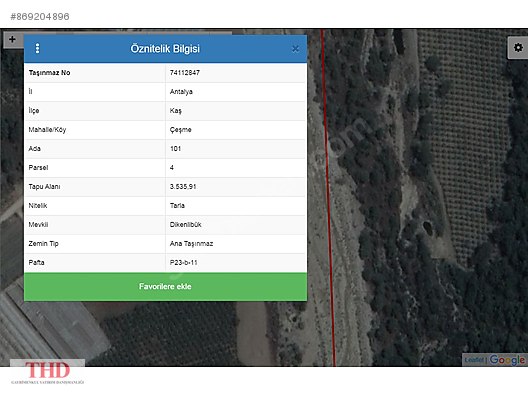This screenshot has height=396, width=528.
Task: Click the Pafta value P23-b-11
Action: click(184, 262)
